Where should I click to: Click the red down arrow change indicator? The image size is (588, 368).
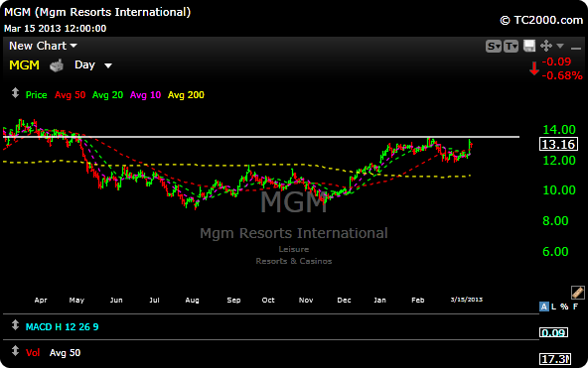534,68
